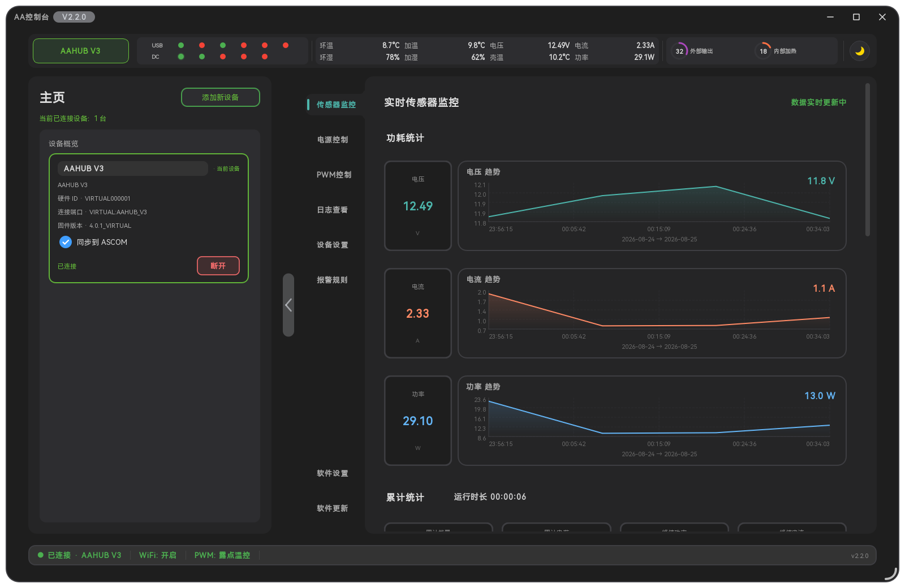Uncheck the 同步到 ASCOM checkbox
Screen dimensions: 905x588
pos(66,242)
